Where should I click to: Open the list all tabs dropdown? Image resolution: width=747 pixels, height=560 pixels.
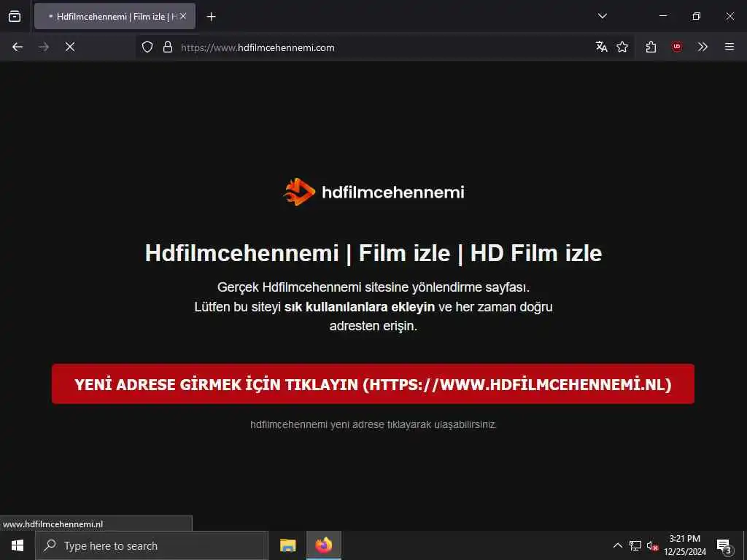tap(602, 16)
